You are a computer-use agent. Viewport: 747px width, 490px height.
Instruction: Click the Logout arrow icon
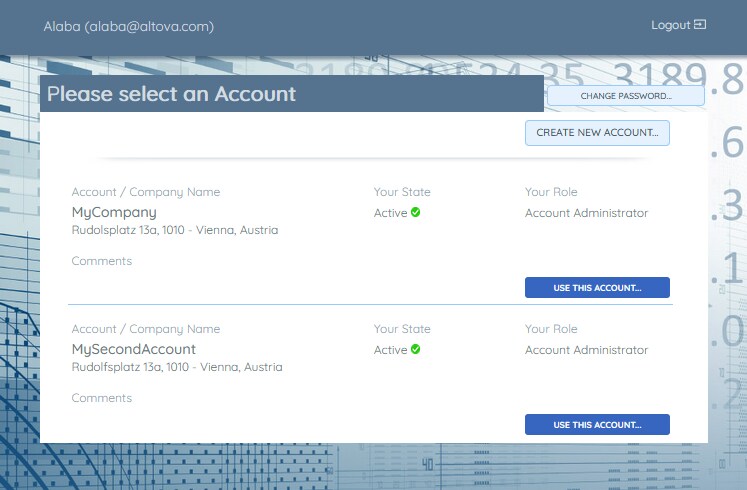click(x=700, y=24)
